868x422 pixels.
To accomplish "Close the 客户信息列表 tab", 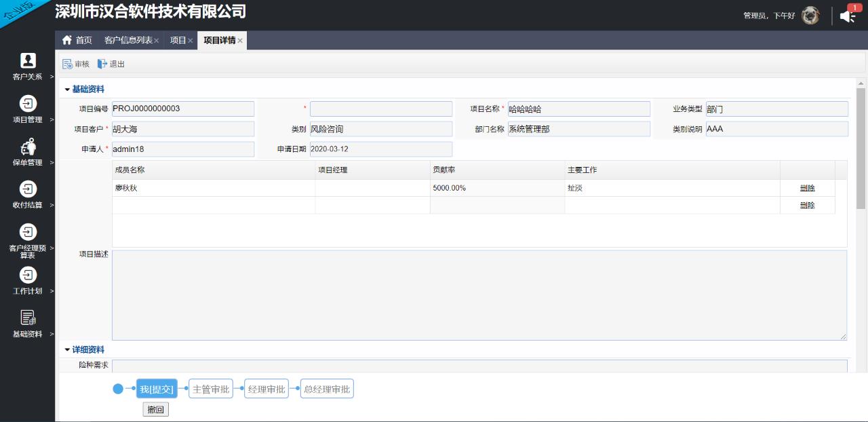I will (157, 41).
